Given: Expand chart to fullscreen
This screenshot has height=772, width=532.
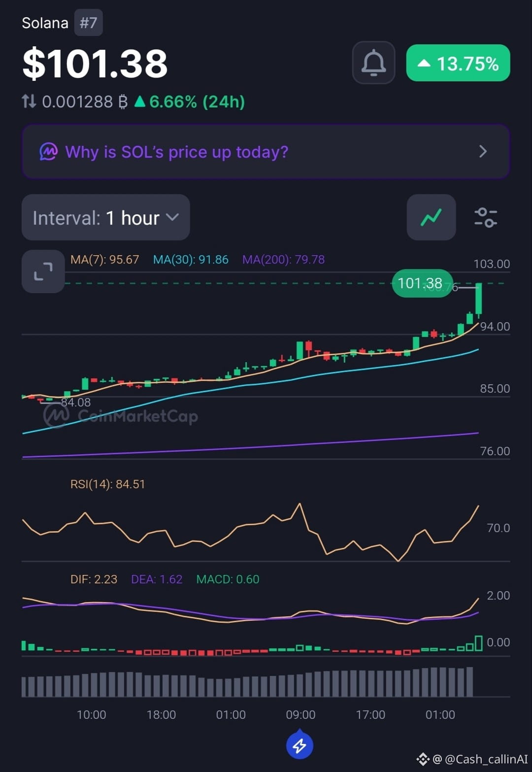Looking at the screenshot, I should (43, 271).
